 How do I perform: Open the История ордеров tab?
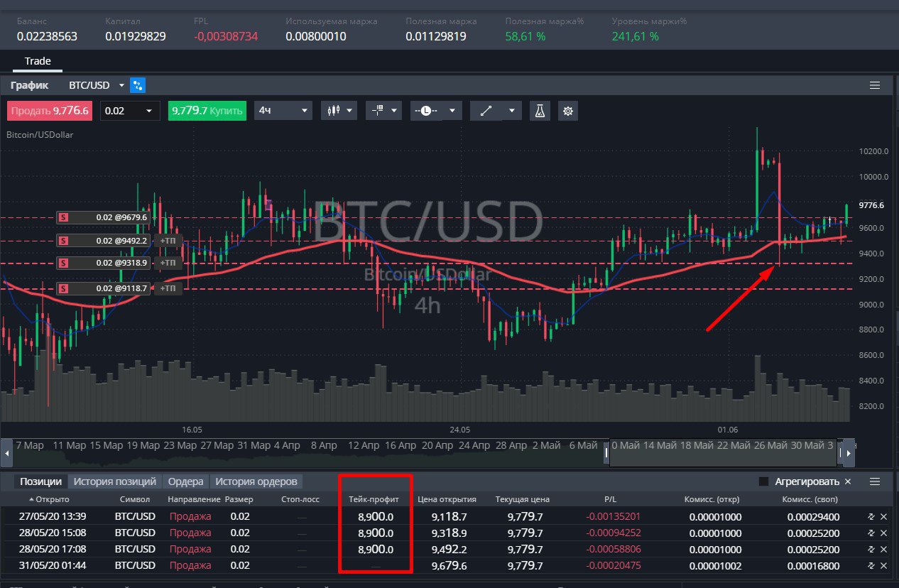[256, 481]
